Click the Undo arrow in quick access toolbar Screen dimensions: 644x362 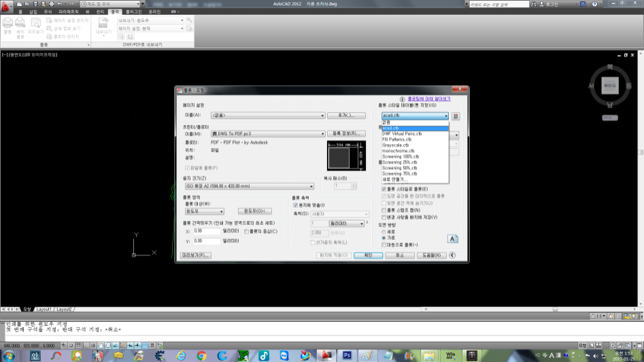click(x=60, y=3)
